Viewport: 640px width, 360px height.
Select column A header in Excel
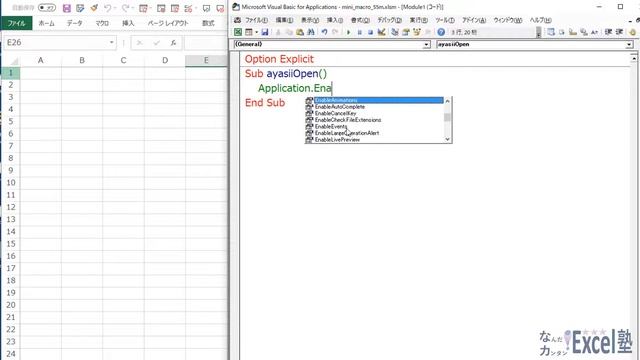[40, 60]
